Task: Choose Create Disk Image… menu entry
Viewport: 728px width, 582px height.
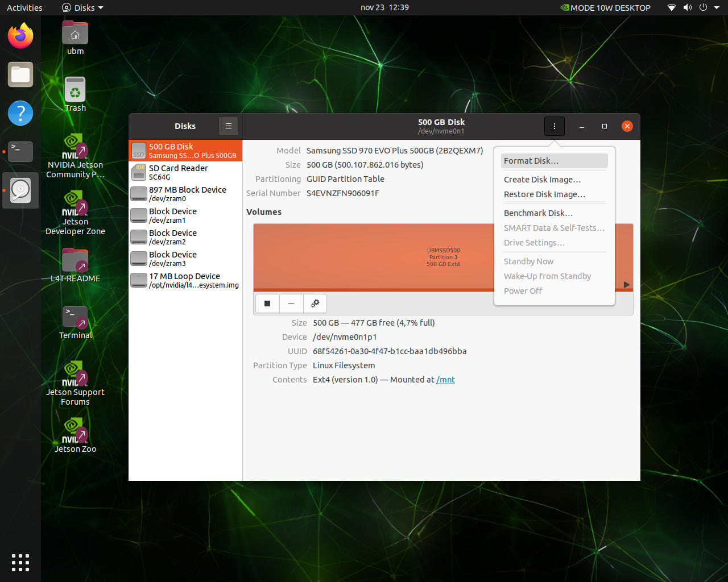Action: pyautogui.click(x=542, y=180)
